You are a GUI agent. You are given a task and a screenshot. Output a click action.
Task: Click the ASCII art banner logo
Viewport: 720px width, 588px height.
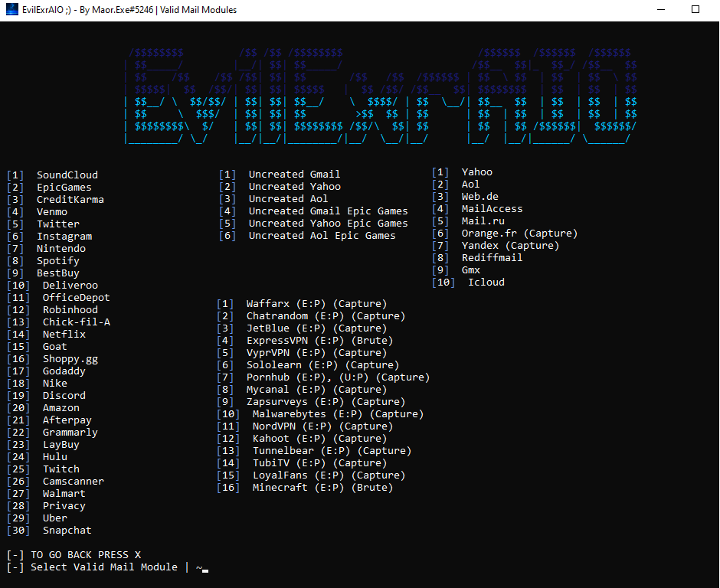coord(381,96)
